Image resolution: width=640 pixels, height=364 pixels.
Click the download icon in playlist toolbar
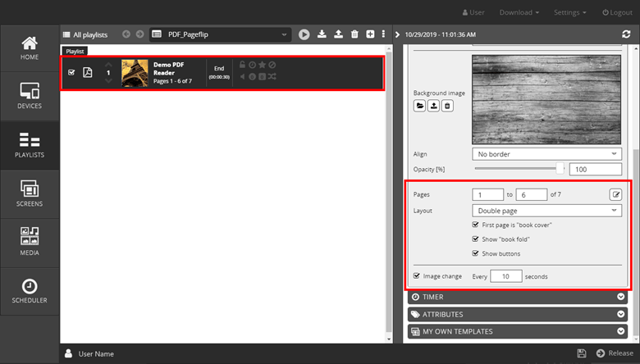click(322, 34)
